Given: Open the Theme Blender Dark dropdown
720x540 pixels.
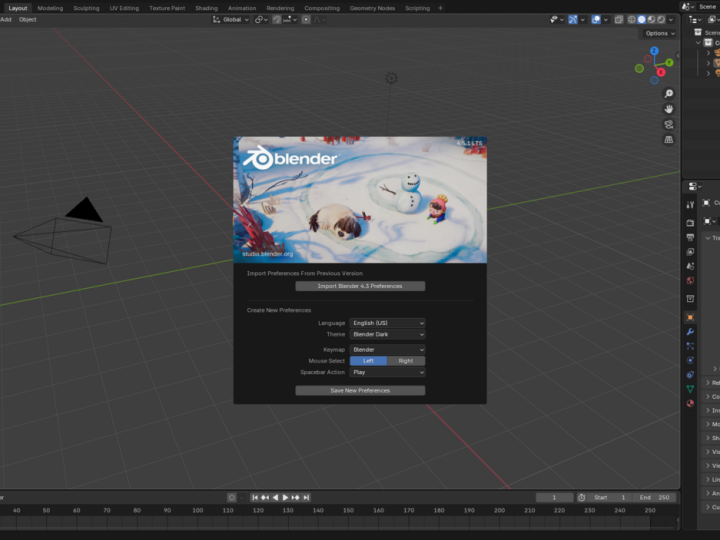Looking at the screenshot, I should (x=388, y=334).
